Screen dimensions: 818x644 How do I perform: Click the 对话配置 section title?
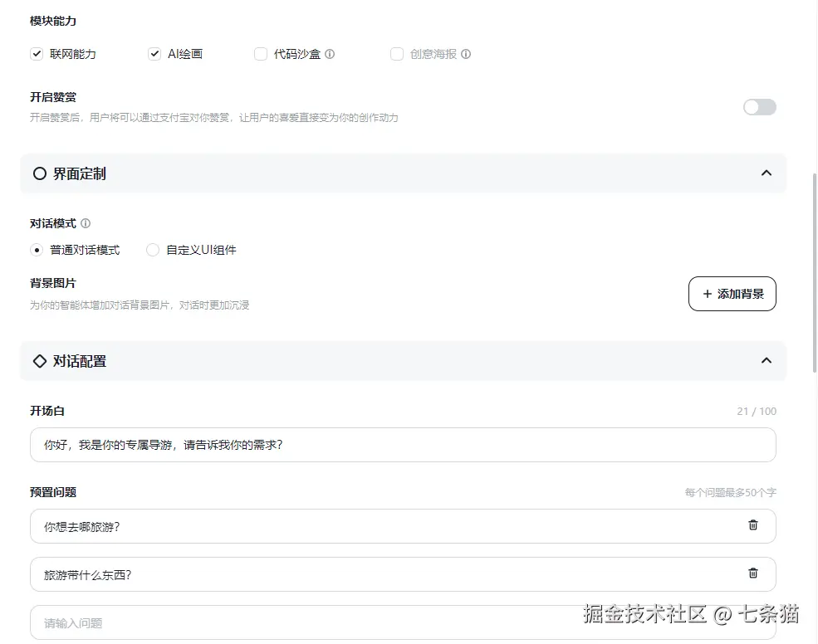(x=79, y=361)
